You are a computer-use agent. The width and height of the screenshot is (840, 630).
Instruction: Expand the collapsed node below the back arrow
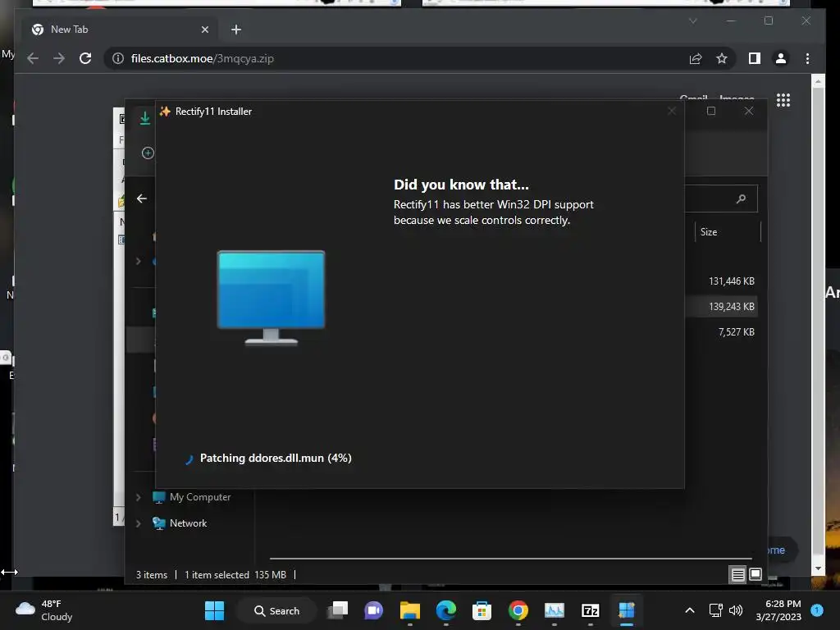point(138,261)
